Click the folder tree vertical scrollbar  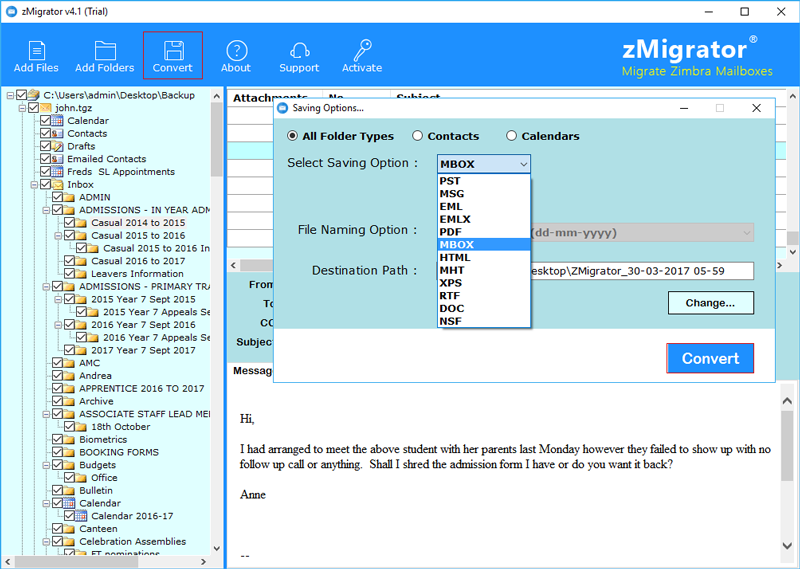pos(216,139)
